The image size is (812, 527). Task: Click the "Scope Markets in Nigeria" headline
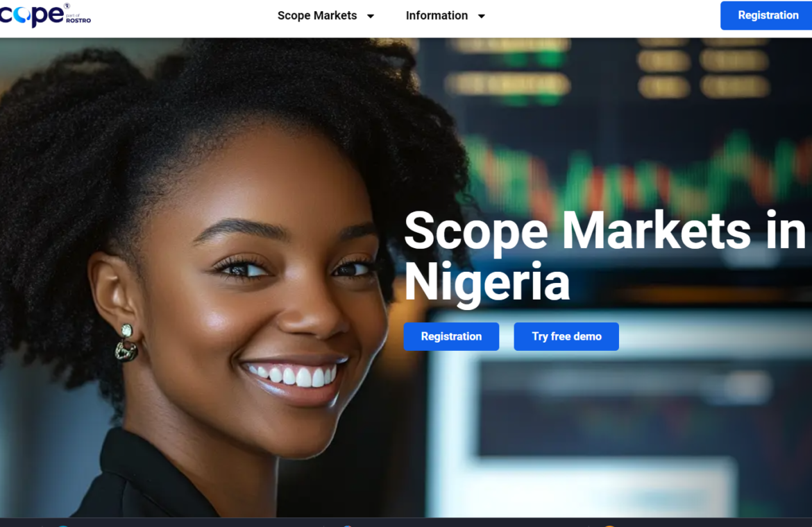tap(604, 256)
